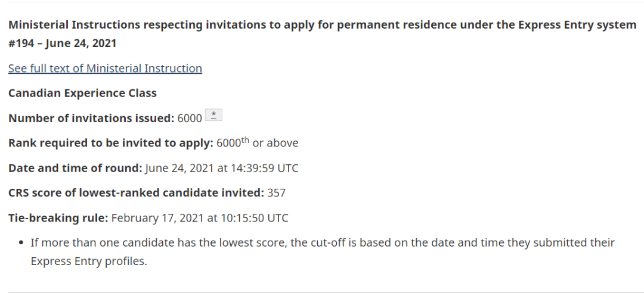Click the 'If more than one candidate' sentence
The height and width of the screenshot is (293, 644).
coord(323,242)
